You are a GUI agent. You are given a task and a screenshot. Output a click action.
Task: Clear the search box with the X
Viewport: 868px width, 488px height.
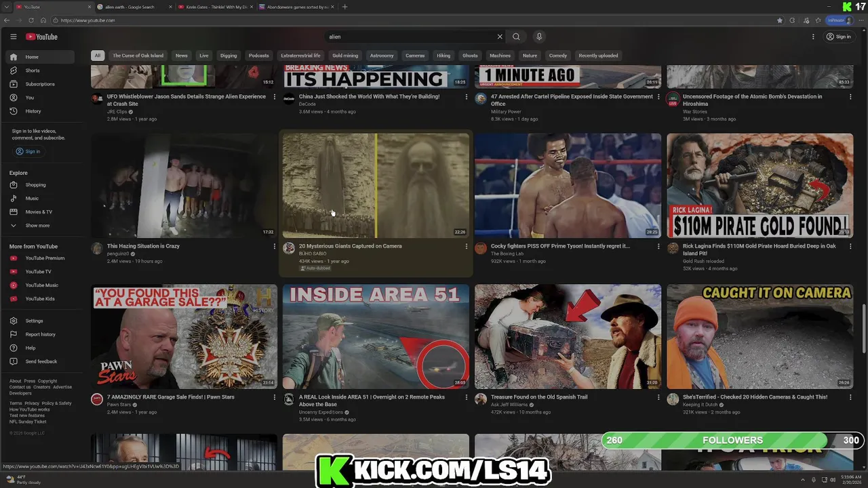tap(500, 37)
